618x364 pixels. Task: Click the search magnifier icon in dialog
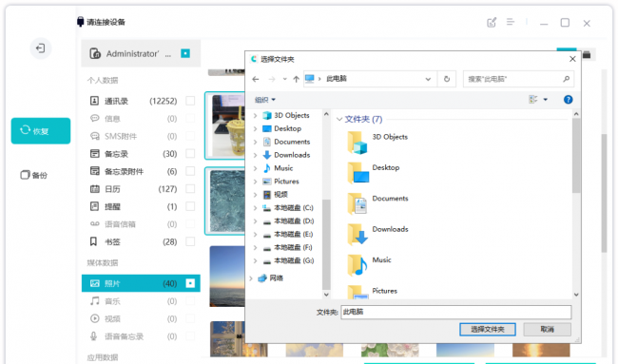coord(566,79)
